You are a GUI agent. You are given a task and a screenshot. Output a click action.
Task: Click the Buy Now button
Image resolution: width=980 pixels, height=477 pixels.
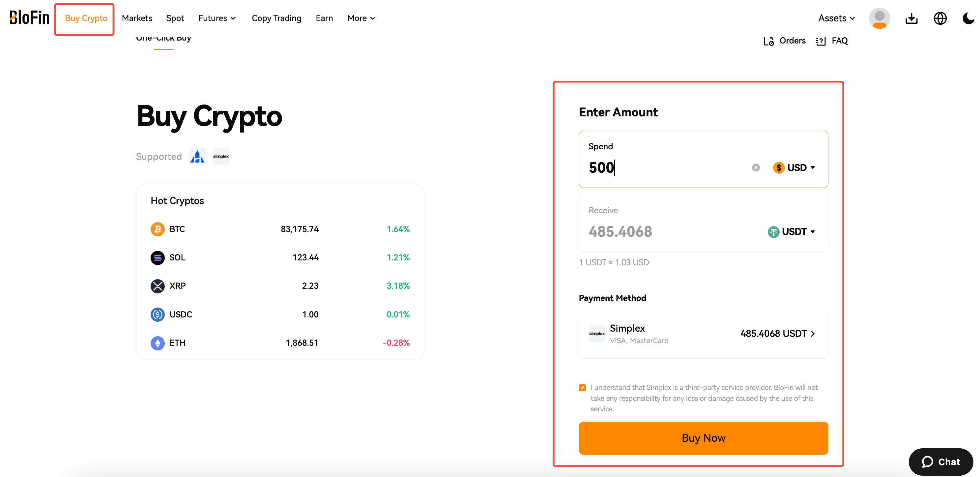click(704, 438)
